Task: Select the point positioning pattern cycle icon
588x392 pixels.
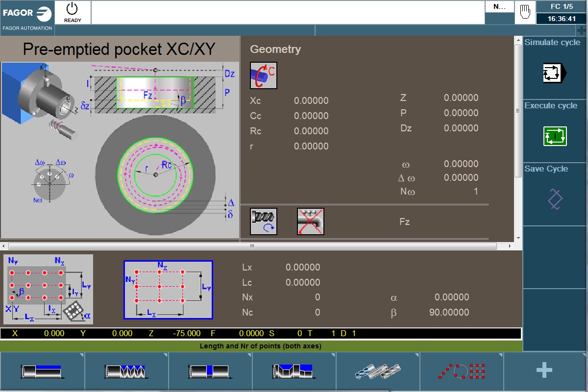Action: tap(462, 371)
